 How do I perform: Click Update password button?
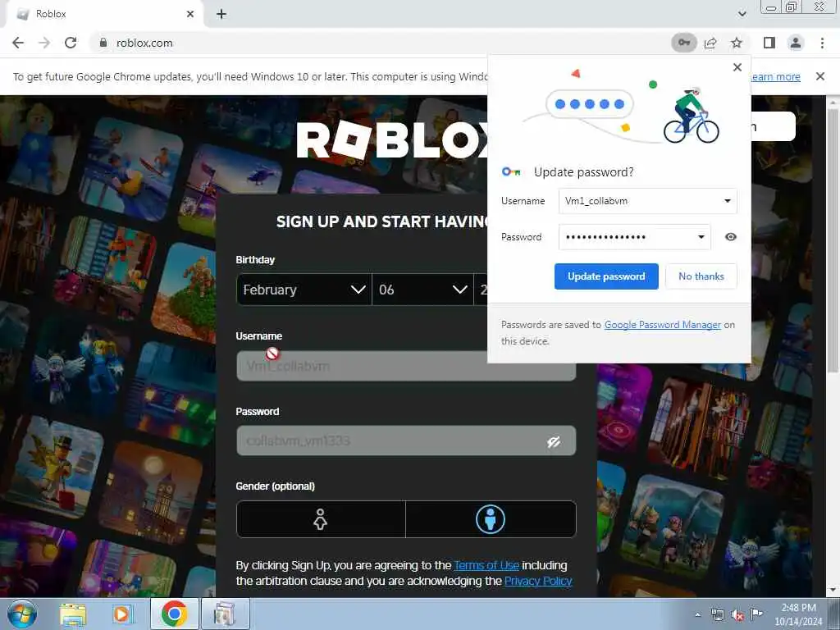click(x=606, y=276)
